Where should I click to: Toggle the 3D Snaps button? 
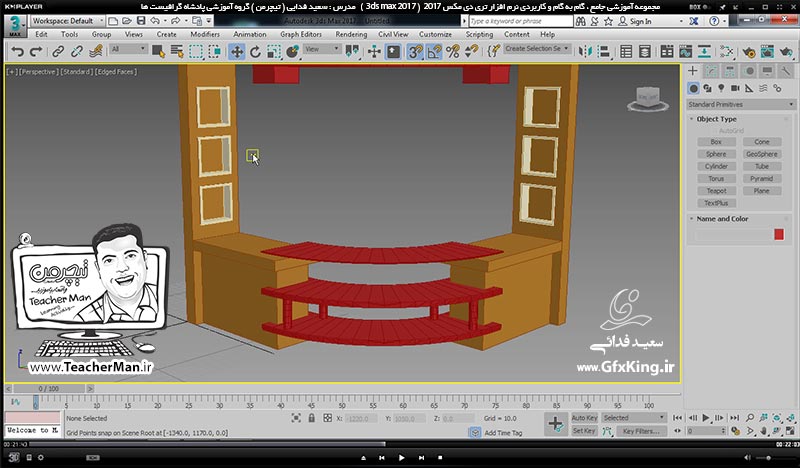tap(415, 52)
